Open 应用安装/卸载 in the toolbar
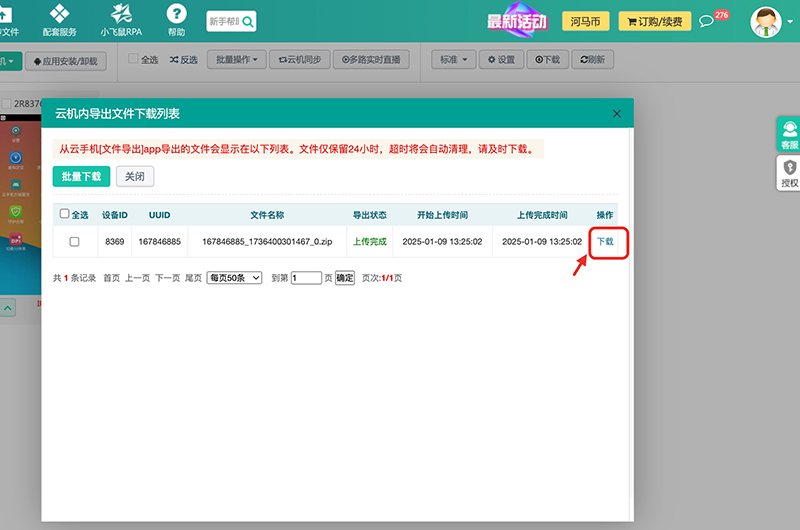The width and height of the screenshot is (800, 530). point(66,61)
